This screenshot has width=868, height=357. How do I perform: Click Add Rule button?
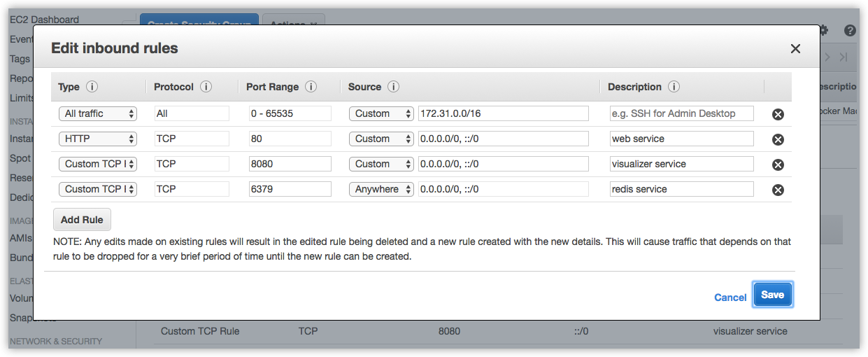pyautogui.click(x=82, y=220)
